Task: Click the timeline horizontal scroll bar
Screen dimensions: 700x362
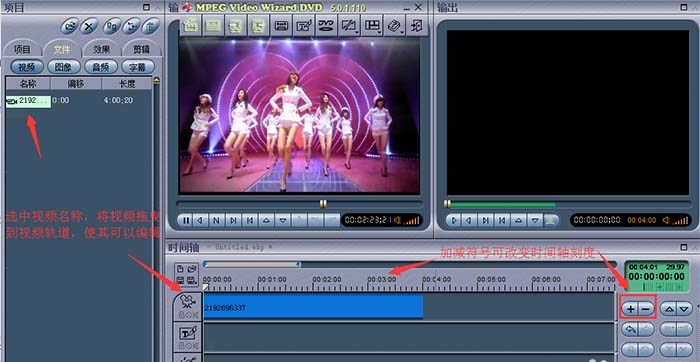Action: [251, 265]
